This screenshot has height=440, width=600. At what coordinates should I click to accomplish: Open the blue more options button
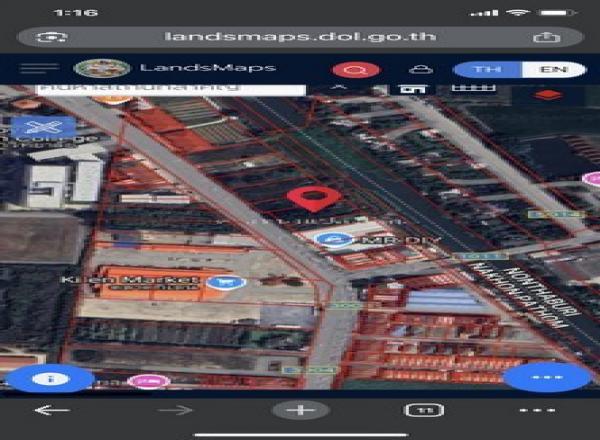[547, 379]
